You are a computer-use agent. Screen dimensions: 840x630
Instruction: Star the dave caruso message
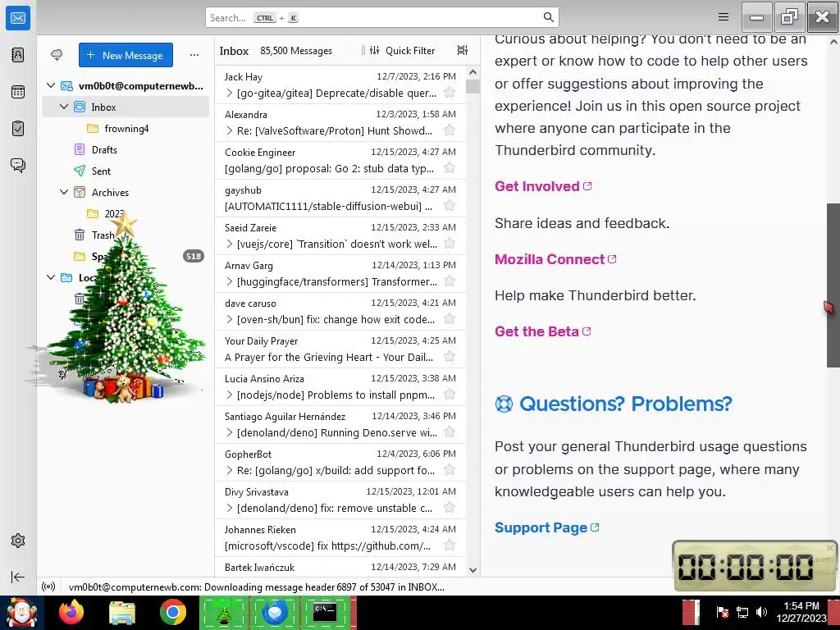[x=450, y=319]
